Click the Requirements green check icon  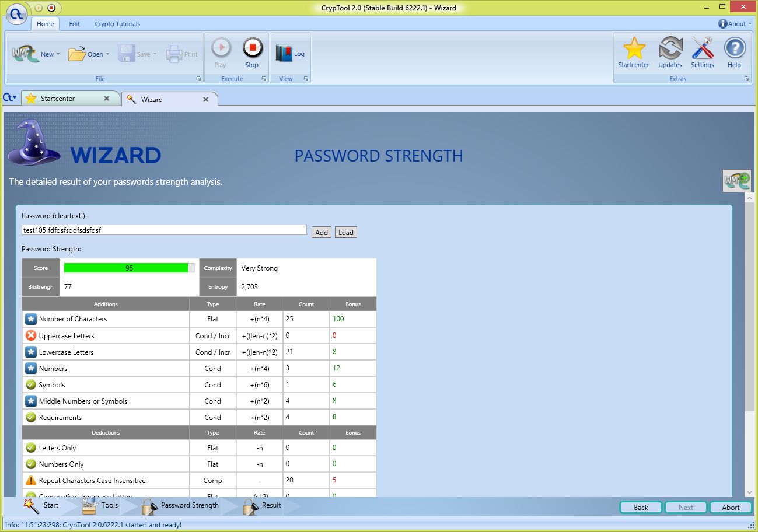point(31,417)
